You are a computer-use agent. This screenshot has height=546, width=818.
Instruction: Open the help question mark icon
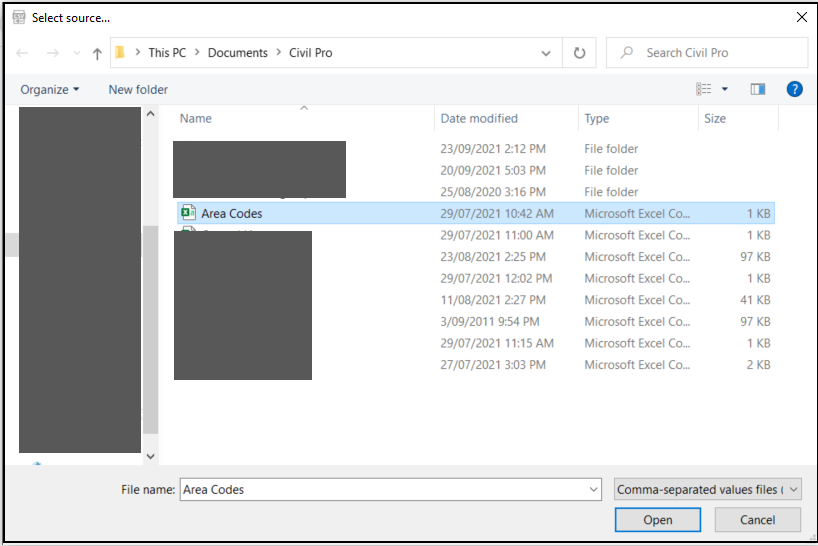[795, 89]
